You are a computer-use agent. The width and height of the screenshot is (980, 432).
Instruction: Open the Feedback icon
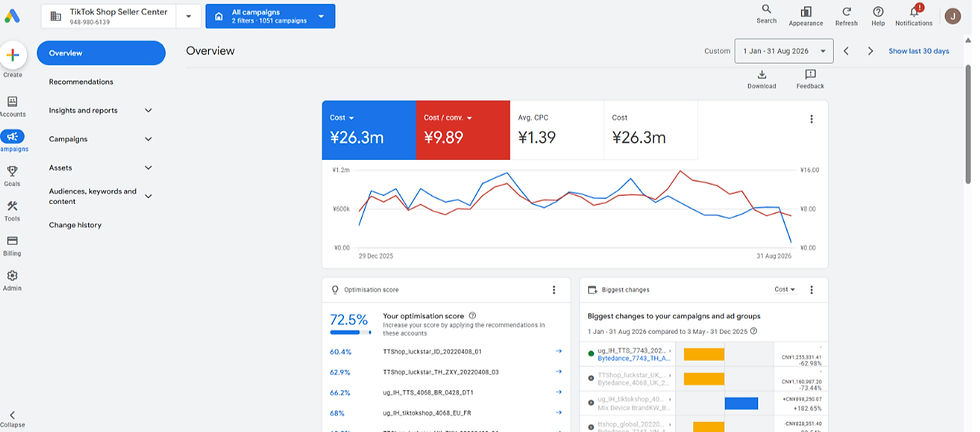click(x=810, y=74)
